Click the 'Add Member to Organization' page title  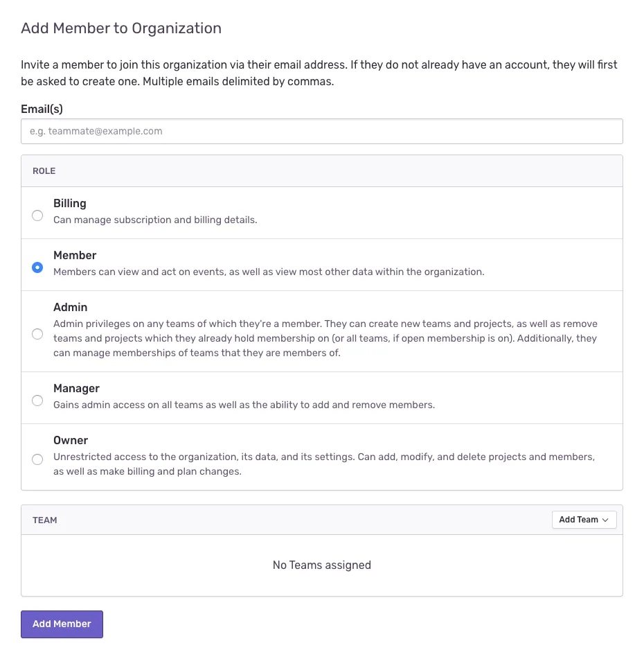tap(121, 28)
